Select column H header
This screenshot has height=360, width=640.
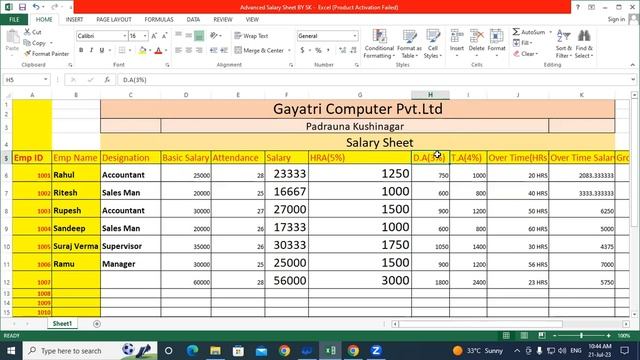[x=430, y=95]
